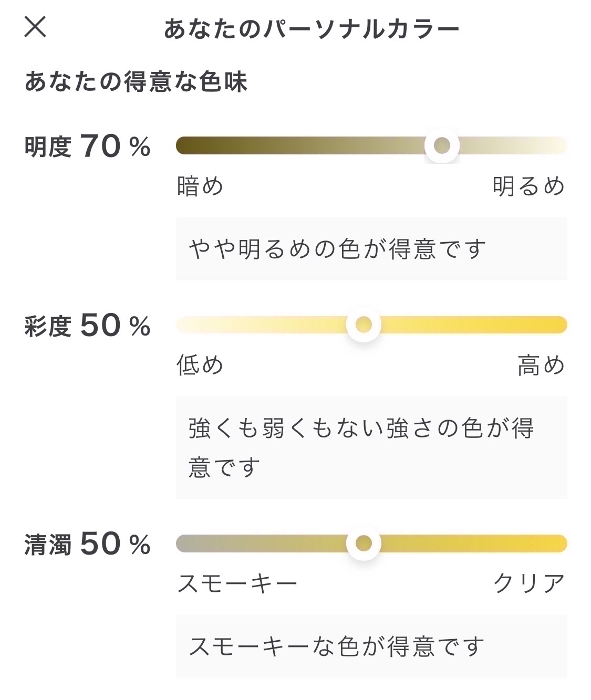This screenshot has height=700, width=591.
Task: Tap the 明度 70% value label
Action: pyautogui.click(x=88, y=147)
